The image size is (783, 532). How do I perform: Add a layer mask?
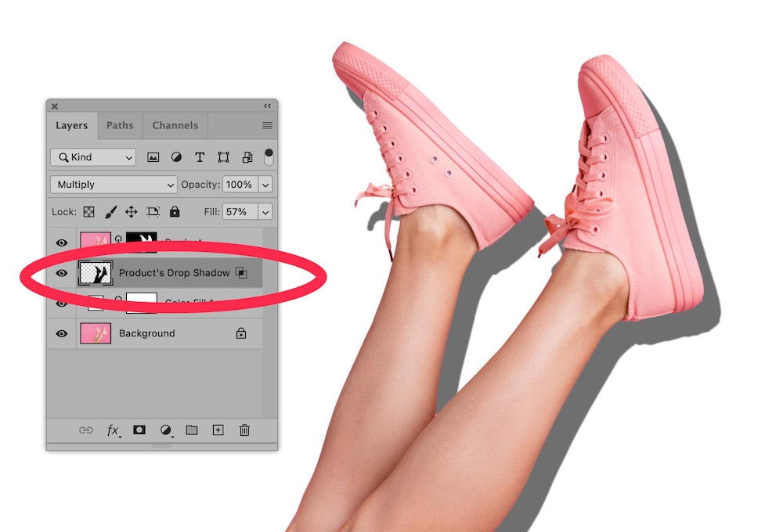tap(139, 430)
